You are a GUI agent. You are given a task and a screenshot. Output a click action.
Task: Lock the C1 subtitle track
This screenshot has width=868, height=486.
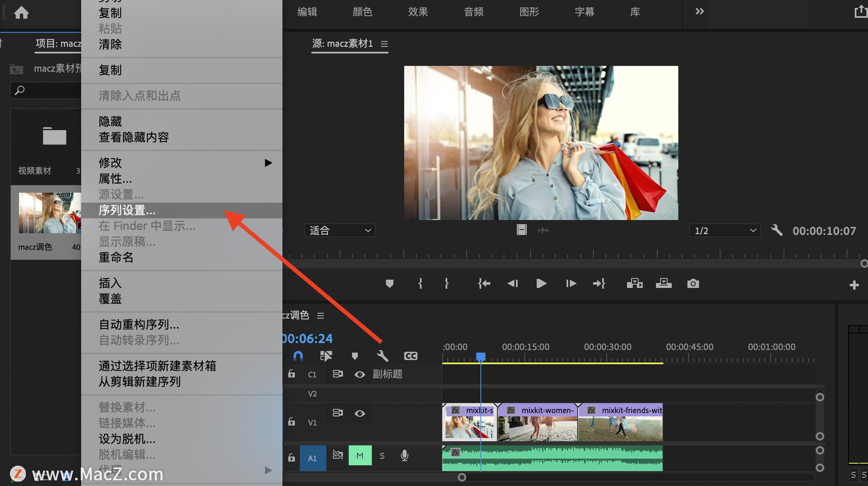[x=292, y=374]
